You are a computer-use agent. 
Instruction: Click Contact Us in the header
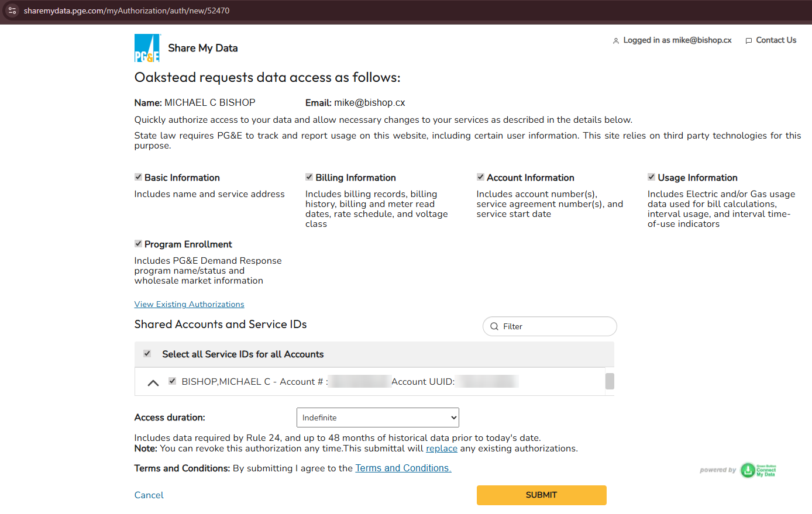(776, 40)
